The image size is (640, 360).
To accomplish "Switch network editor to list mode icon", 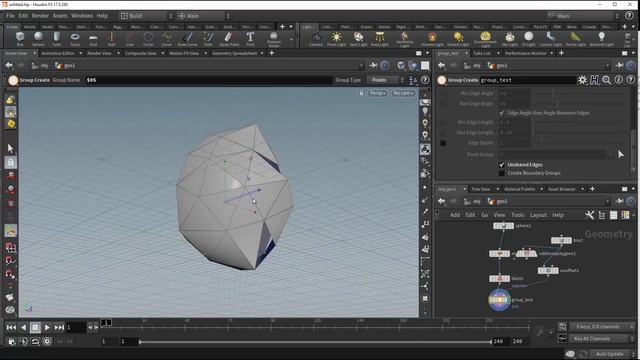I will 613,215.
